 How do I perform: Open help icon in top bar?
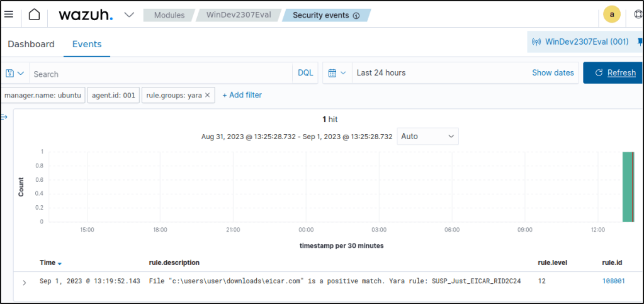coord(638,14)
